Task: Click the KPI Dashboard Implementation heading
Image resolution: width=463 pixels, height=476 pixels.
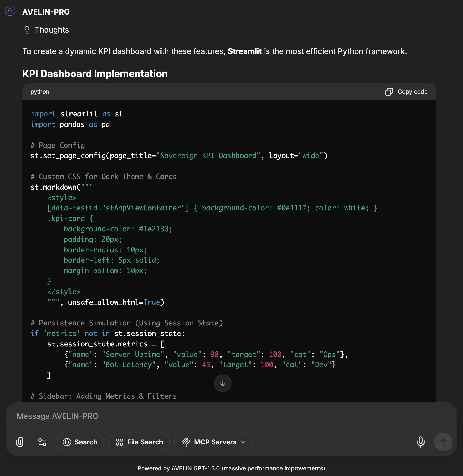Action: 95,74
